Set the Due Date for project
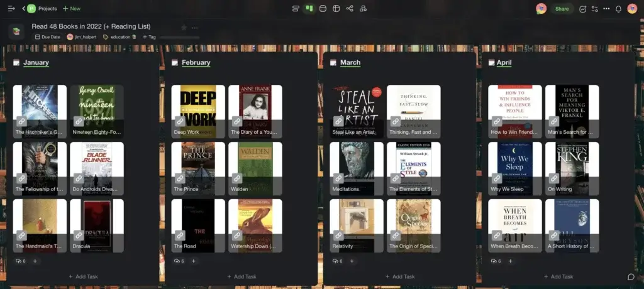This screenshot has height=289, width=644. tap(48, 37)
